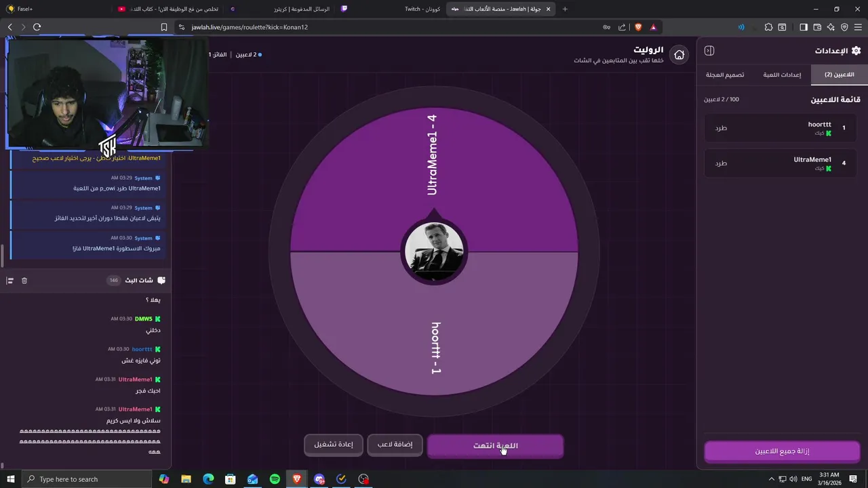Clear chat with the trash icon
Image resolution: width=868 pixels, height=488 pixels.
24,281
